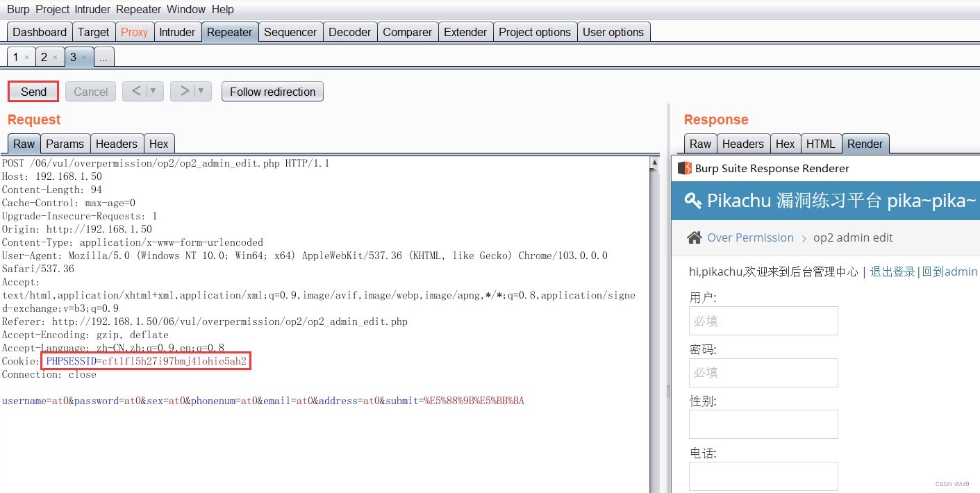The height and width of the screenshot is (493, 980).
Task: Click the 用户 username input field
Action: [763, 321]
